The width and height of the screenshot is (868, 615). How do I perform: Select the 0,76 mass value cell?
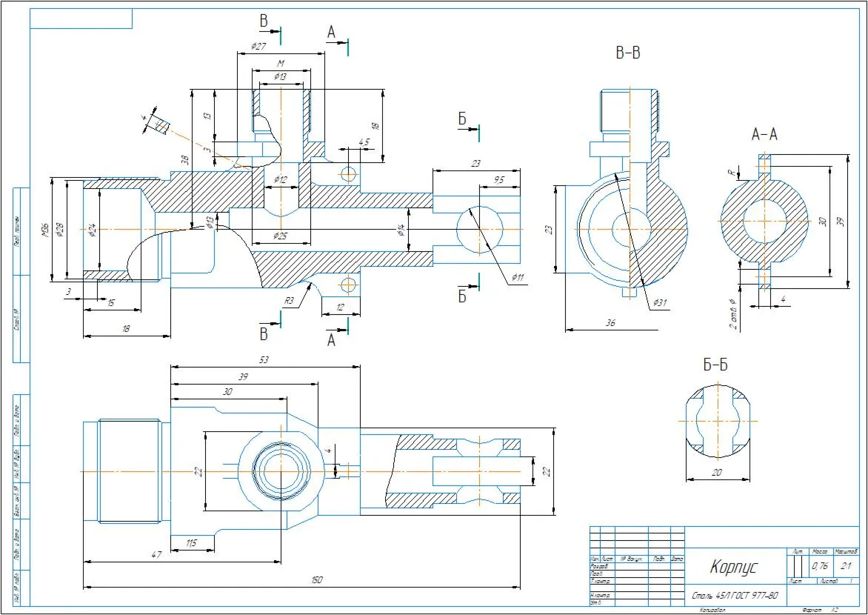819,566
